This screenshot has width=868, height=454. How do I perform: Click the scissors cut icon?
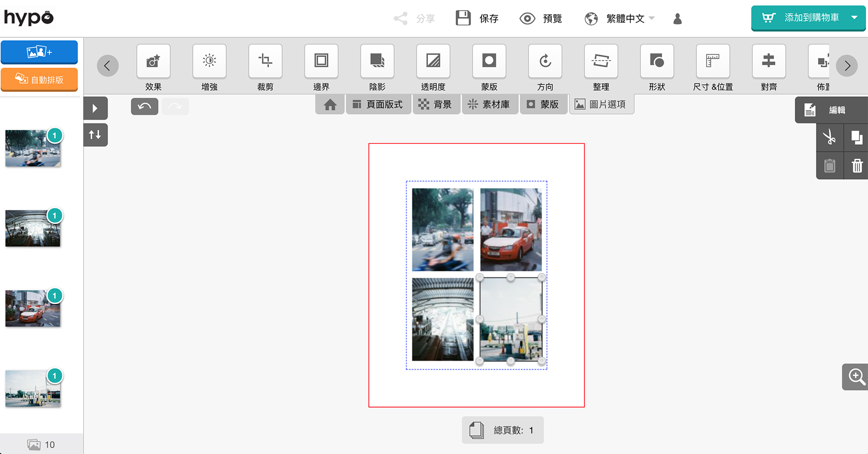829,137
